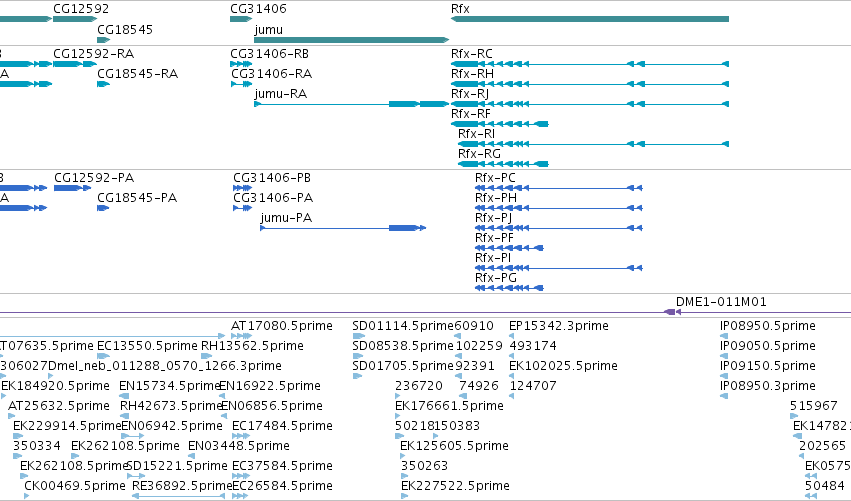
Task: Select the IP09050.5prime EST
Action: (x=724, y=356)
